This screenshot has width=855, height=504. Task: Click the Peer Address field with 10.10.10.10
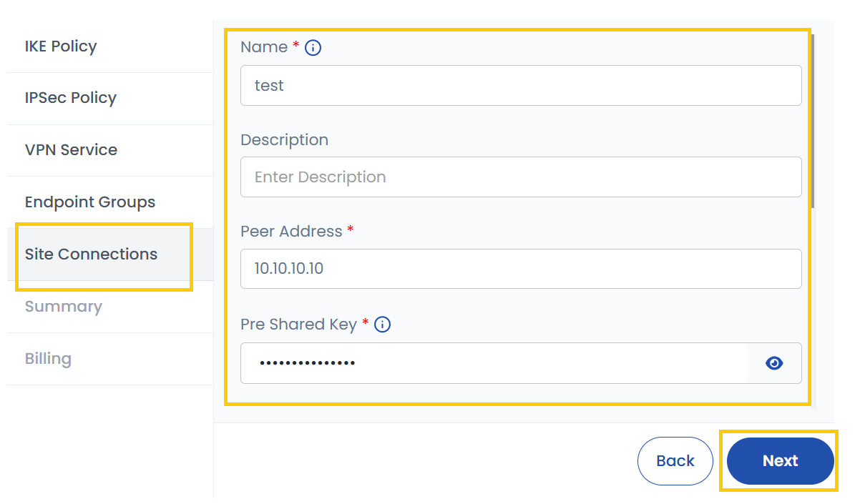(520, 269)
